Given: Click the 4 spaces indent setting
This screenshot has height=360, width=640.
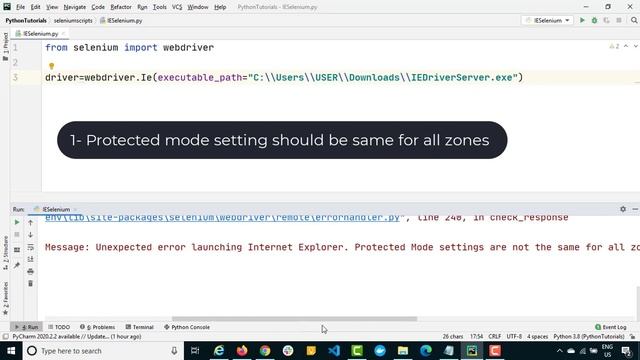Looking at the screenshot, I should pyautogui.click(x=537, y=336).
